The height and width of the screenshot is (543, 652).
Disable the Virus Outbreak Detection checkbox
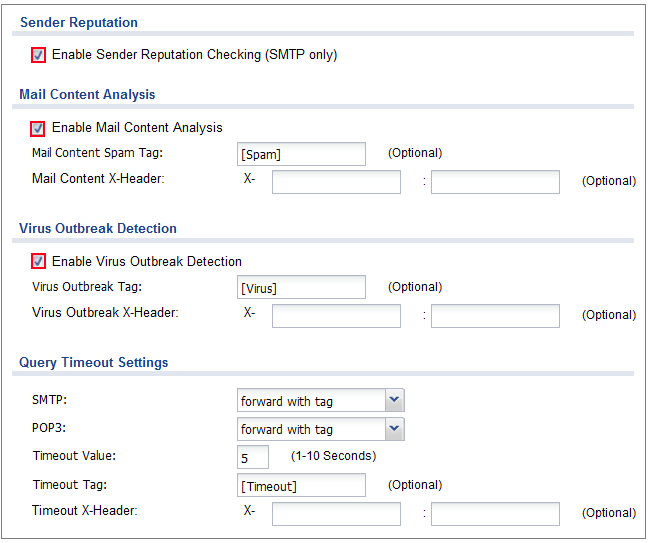(x=38, y=261)
